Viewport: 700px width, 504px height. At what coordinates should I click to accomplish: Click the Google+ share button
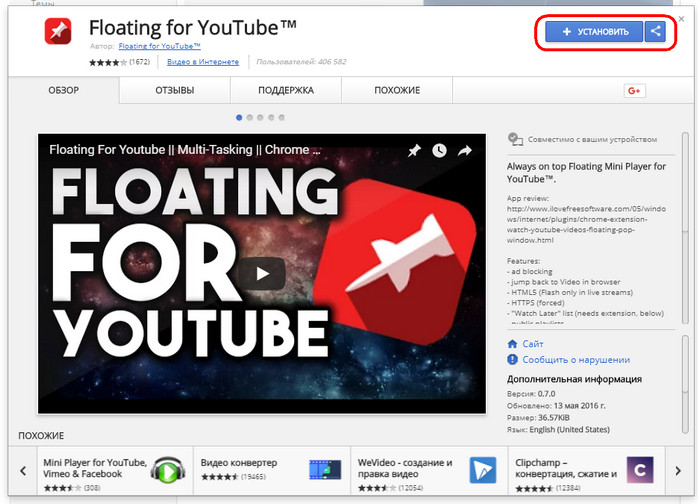coord(634,91)
